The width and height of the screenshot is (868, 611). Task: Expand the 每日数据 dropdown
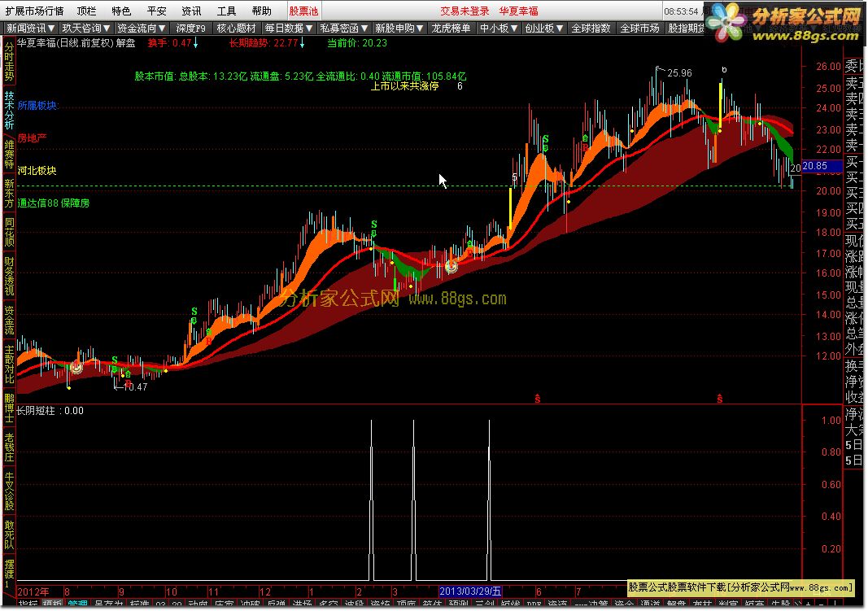pos(289,28)
